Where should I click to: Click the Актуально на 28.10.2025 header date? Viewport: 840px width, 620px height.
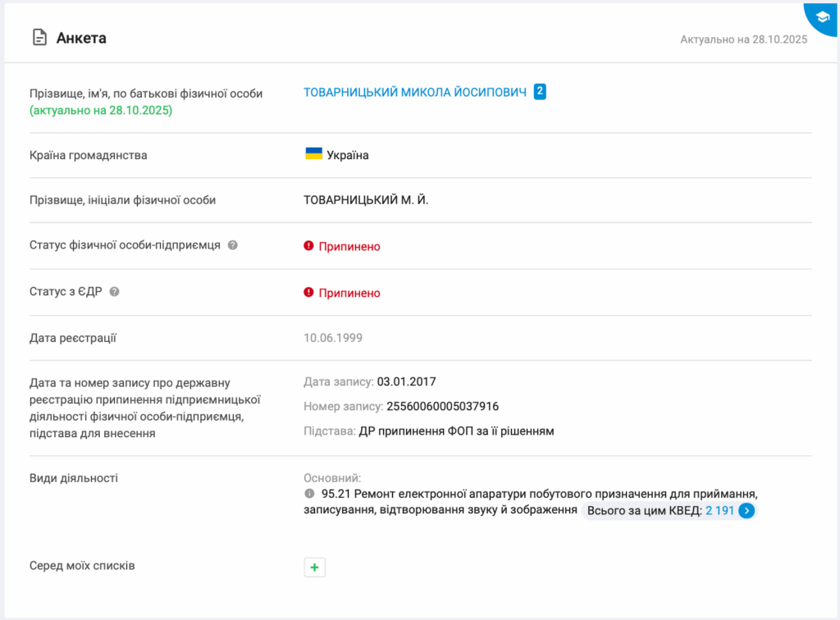(743, 39)
